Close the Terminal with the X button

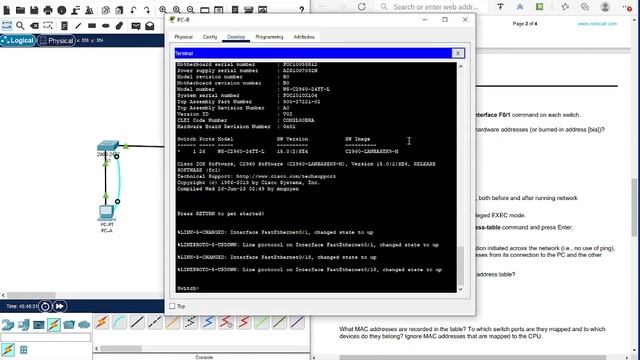point(458,53)
